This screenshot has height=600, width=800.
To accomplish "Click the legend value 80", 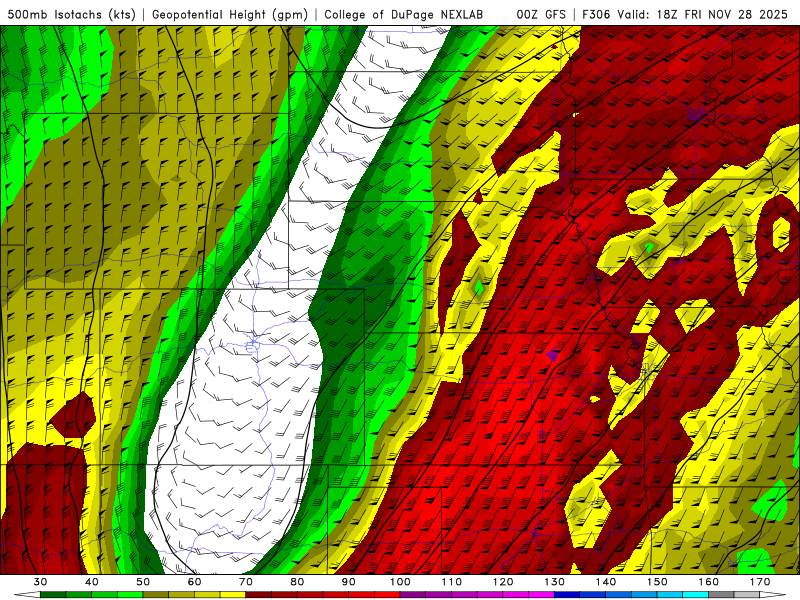I will (297, 582).
